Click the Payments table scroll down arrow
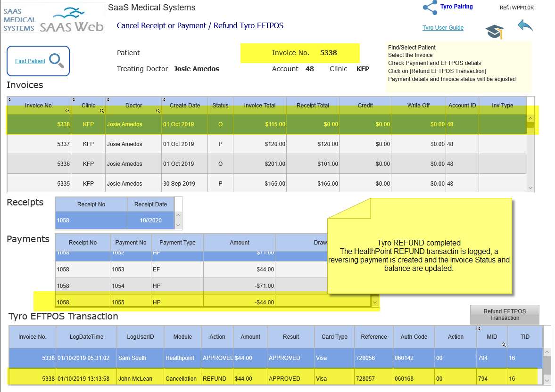Image resolution: width=555 pixels, height=392 pixels. click(375, 302)
